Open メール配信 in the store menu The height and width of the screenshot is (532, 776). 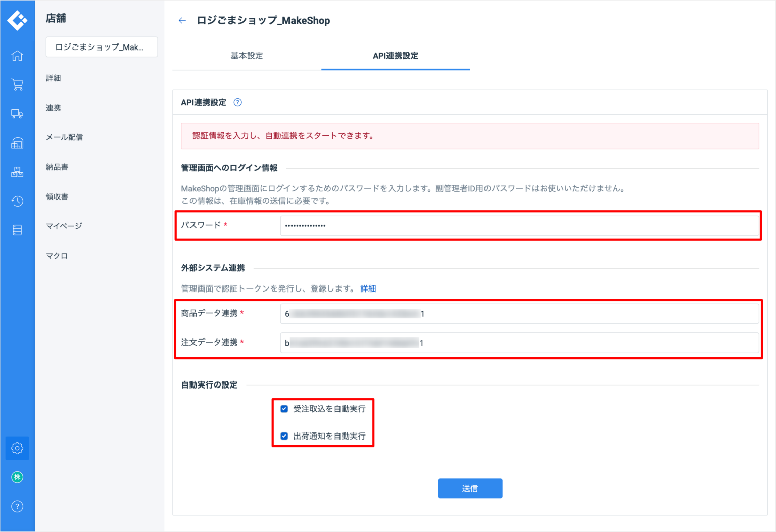click(x=64, y=137)
